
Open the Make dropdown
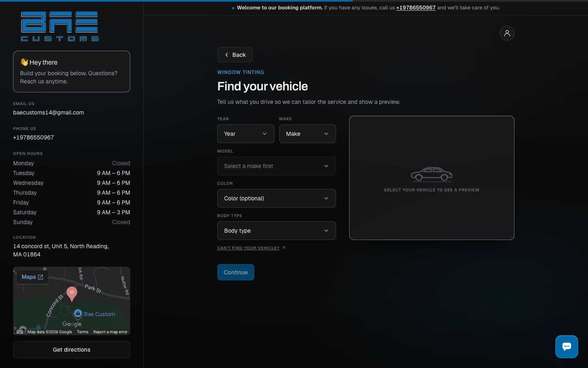[x=307, y=134]
